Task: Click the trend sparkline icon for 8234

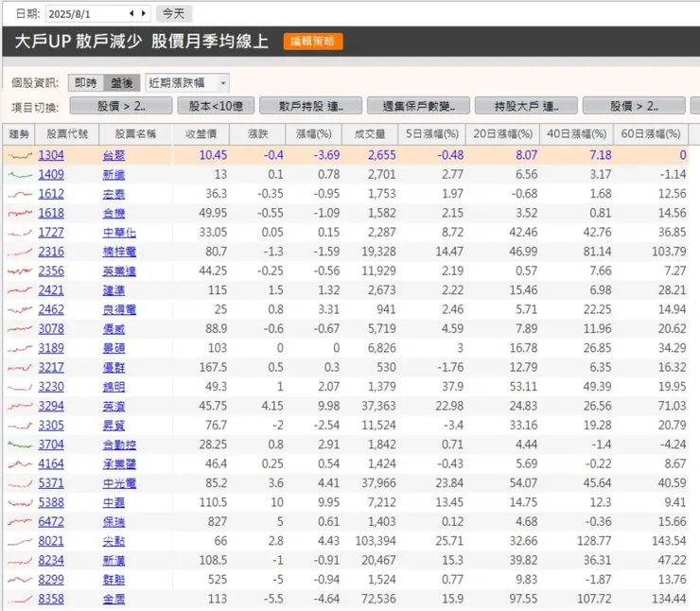Action: 20,561
